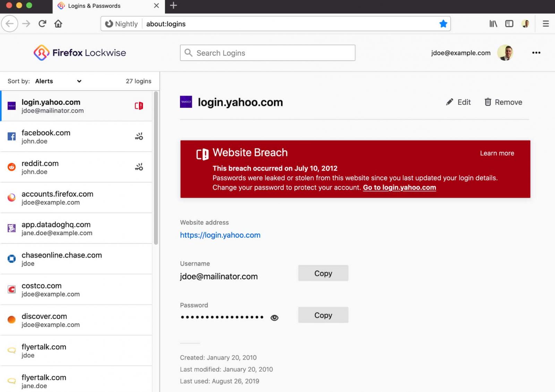Reload the about:logins page

42,24
